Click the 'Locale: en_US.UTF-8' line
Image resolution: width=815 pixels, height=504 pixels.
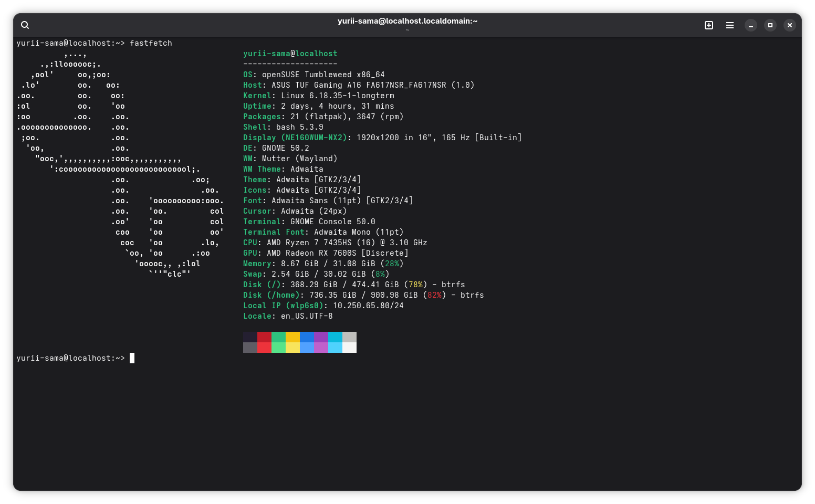(288, 316)
